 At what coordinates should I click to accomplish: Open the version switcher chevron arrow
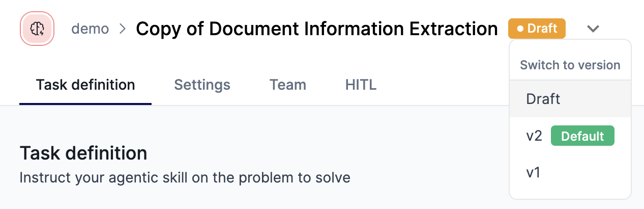593,29
